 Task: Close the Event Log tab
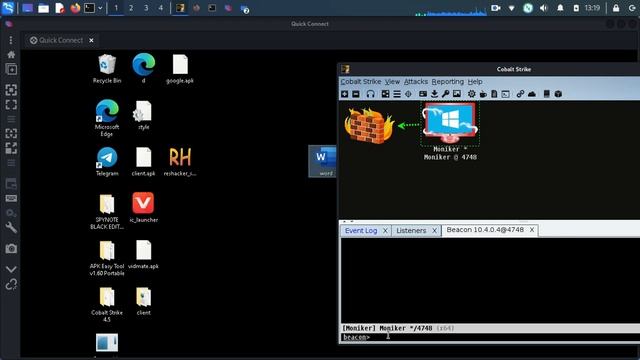(385, 231)
